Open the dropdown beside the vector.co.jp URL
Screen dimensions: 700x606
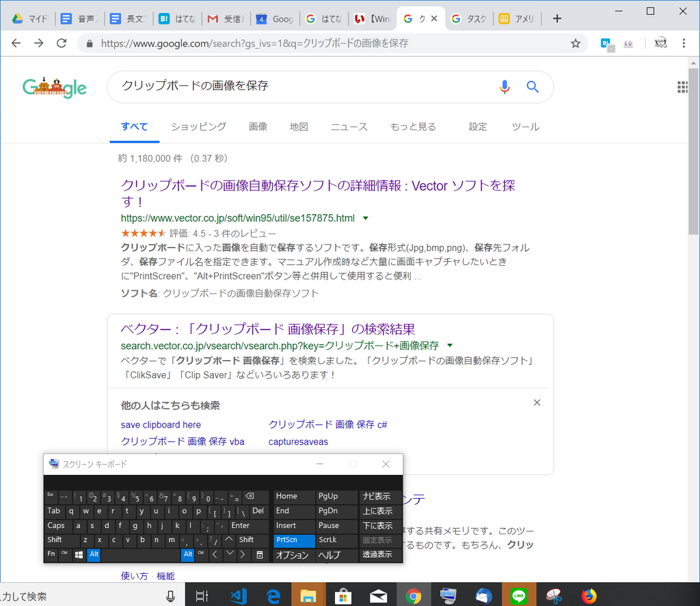pos(366,218)
